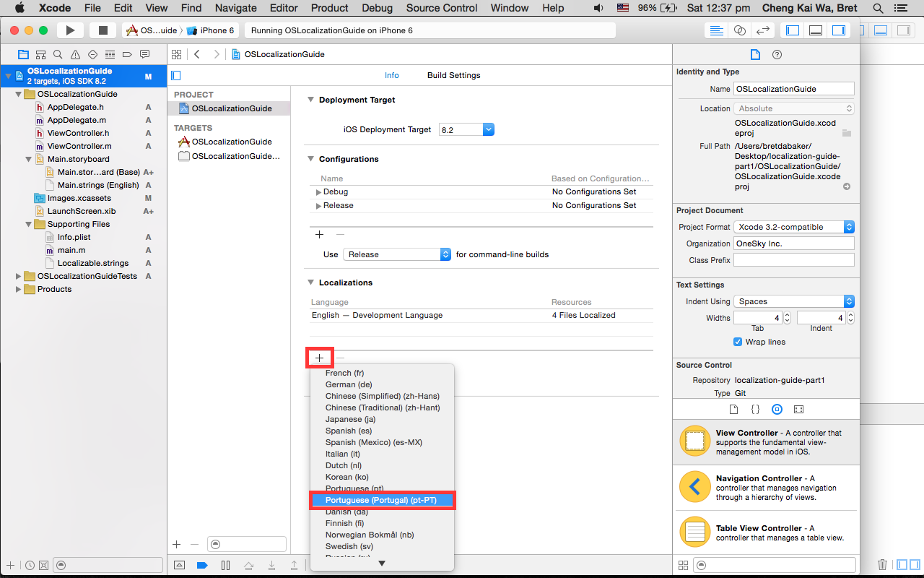924x578 pixels.
Task: Select Localizable.strings file
Action: click(x=93, y=263)
